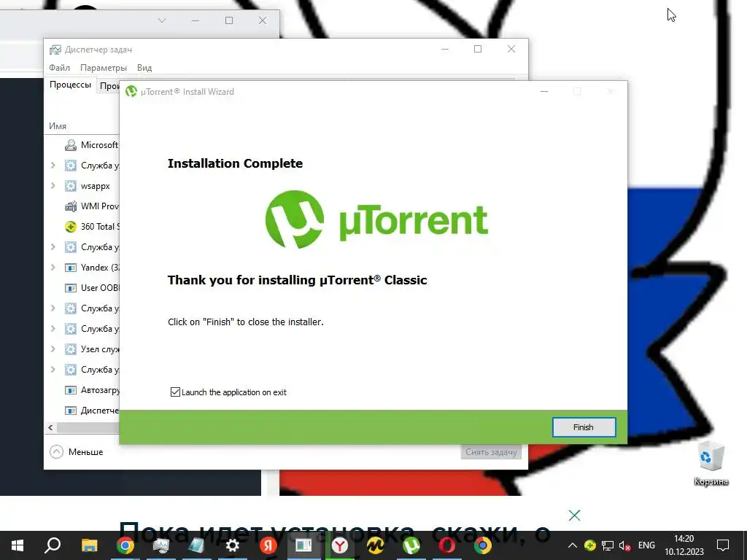747x560 pixels.
Task: Uncheck Launch the application on exit
Action: point(175,392)
